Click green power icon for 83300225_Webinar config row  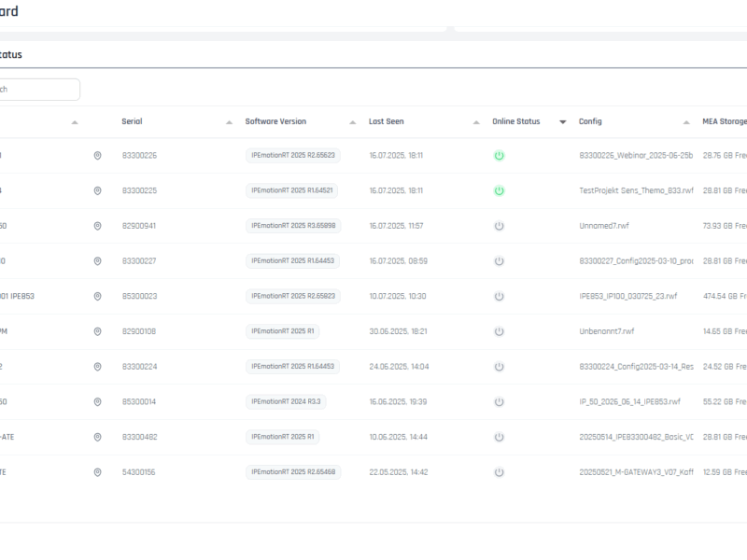[x=499, y=156]
